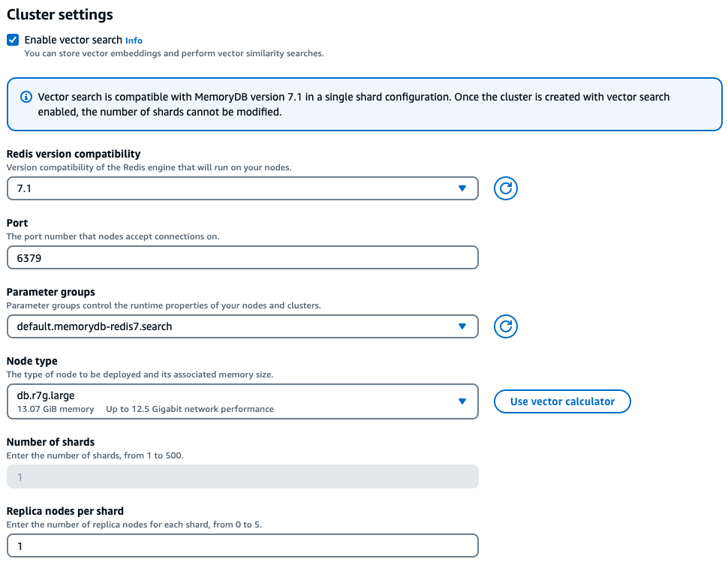Click the dropdown arrow on the Parameter groups field

[463, 326]
